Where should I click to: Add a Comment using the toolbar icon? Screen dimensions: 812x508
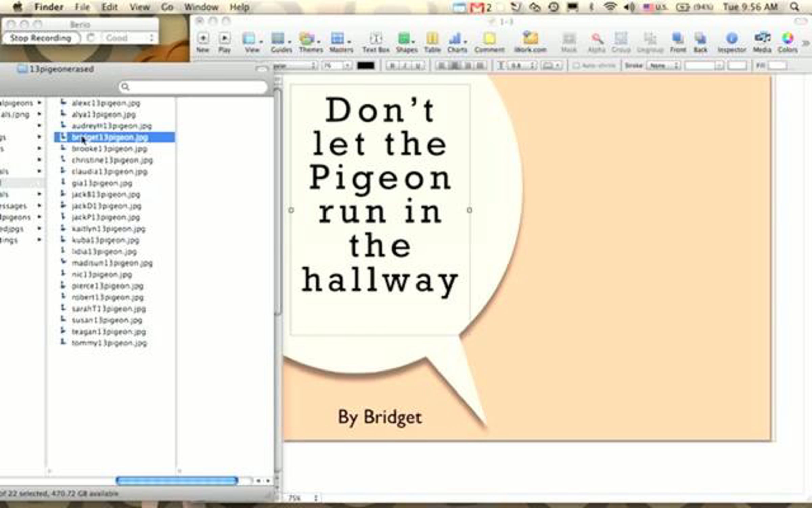[x=489, y=38]
